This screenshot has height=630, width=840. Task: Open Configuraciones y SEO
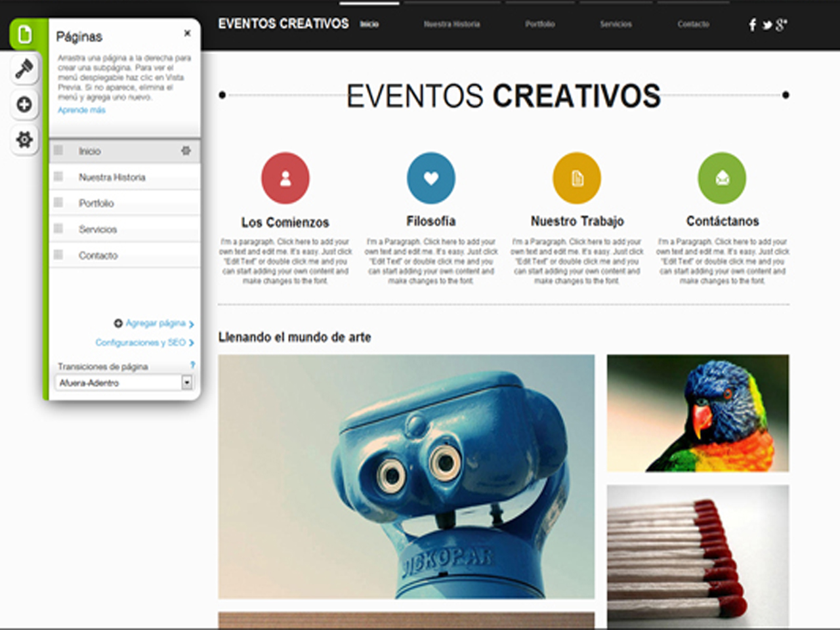[144, 343]
